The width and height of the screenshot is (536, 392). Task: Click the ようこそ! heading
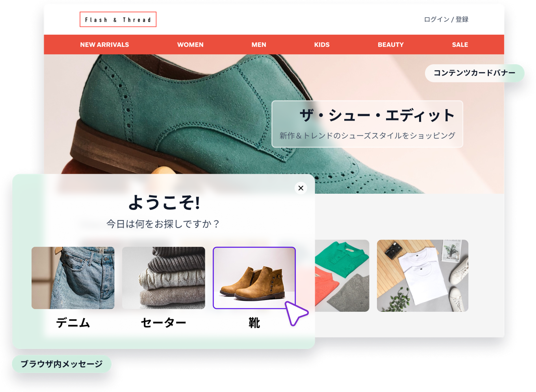tap(164, 202)
